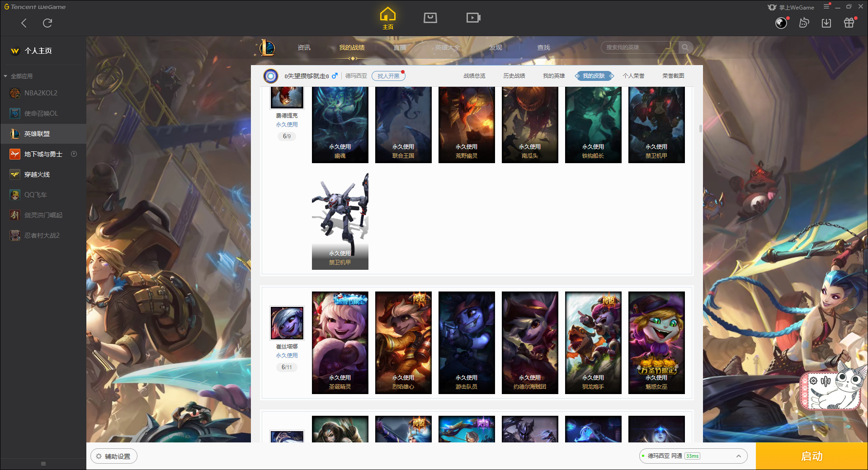868x470 pixels.
Task: Open the 南瓜头 skin thumbnail
Action: click(530, 125)
